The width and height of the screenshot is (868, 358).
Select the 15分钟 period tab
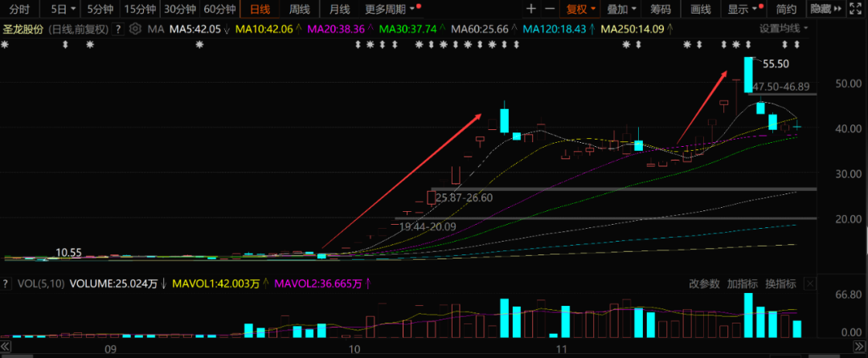141,9
